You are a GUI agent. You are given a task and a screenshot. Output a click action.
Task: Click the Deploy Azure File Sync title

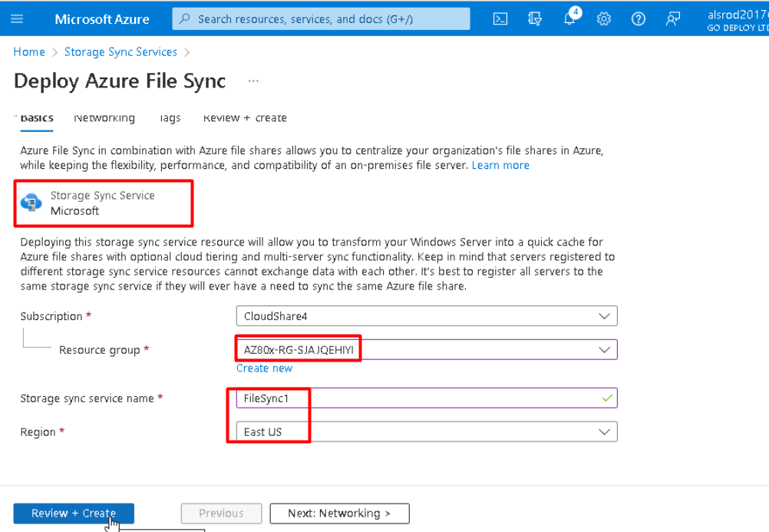(120, 81)
